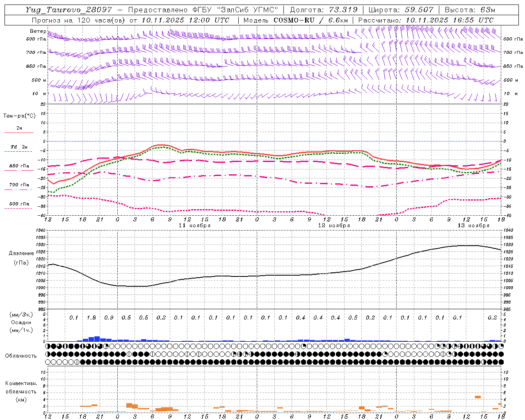The width and height of the screenshot is (525, 420).
Task: Click the 12 ноября date label
Action: [334, 226]
